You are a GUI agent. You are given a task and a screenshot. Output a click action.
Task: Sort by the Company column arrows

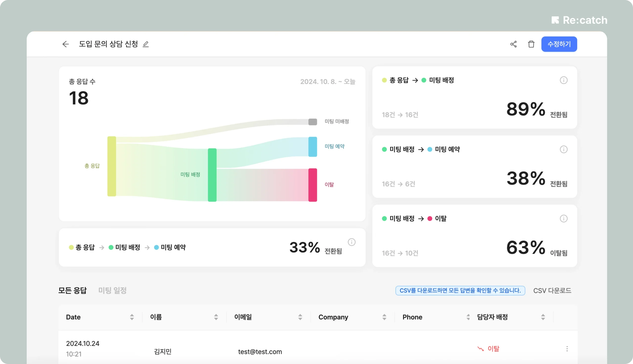pos(384,317)
